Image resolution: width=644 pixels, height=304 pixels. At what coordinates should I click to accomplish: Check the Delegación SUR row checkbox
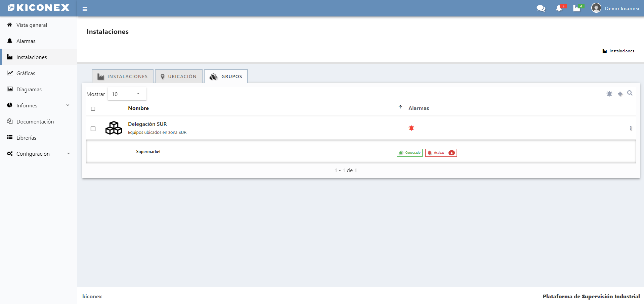pos(93,129)
